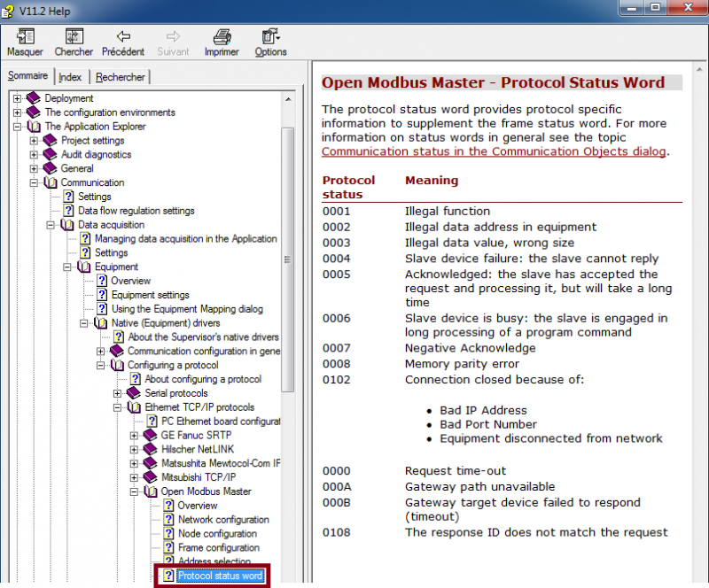Image resolution: width=709 pixels, height=588 pixels.
Task: Expand the Serial protocols node
Action: coord(117,393)
